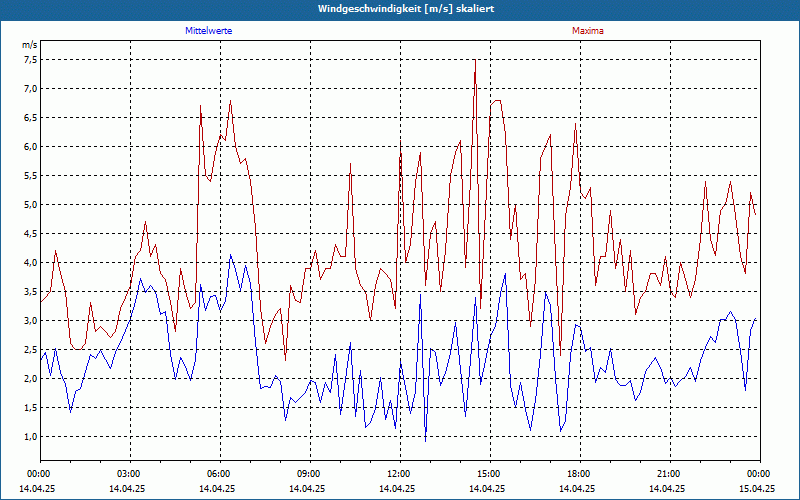This screenshot has width=800, height=500.
Task: Click the 03:00 time label
Action: coord(130,474)
